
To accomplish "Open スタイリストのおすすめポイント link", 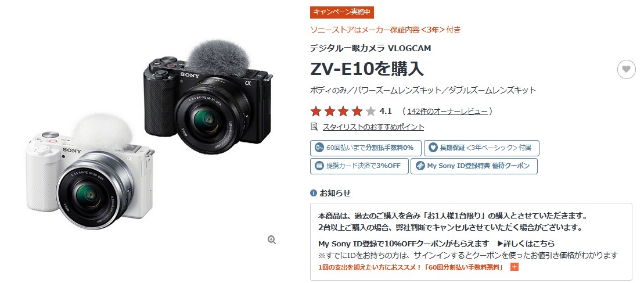I will [x=373, y=127].
